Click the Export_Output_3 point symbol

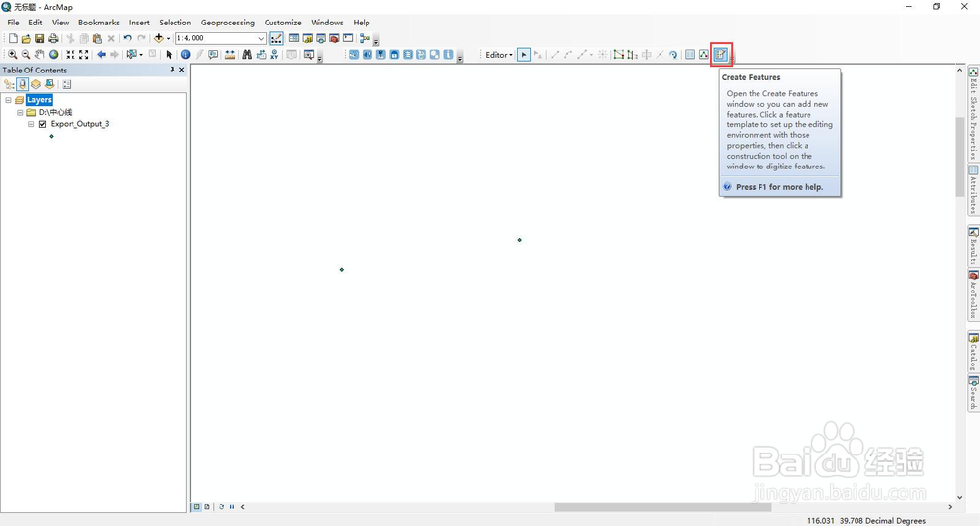tap(51, 137)
